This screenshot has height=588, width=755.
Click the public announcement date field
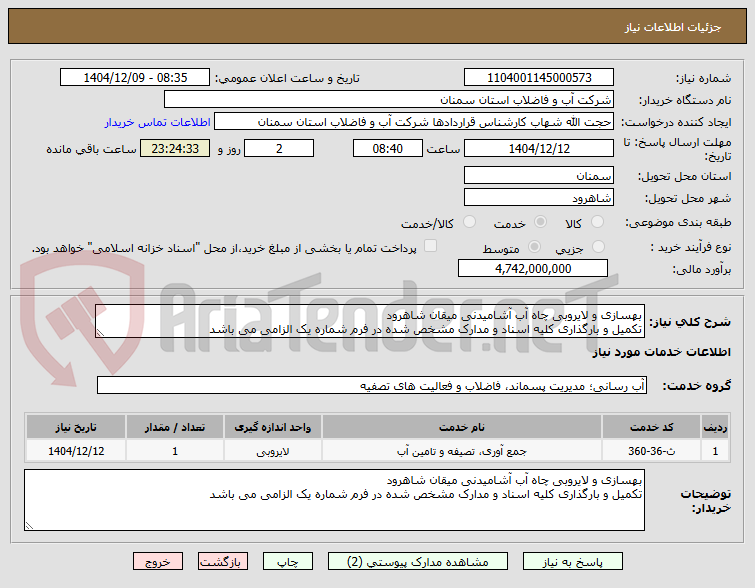[135, 78]
